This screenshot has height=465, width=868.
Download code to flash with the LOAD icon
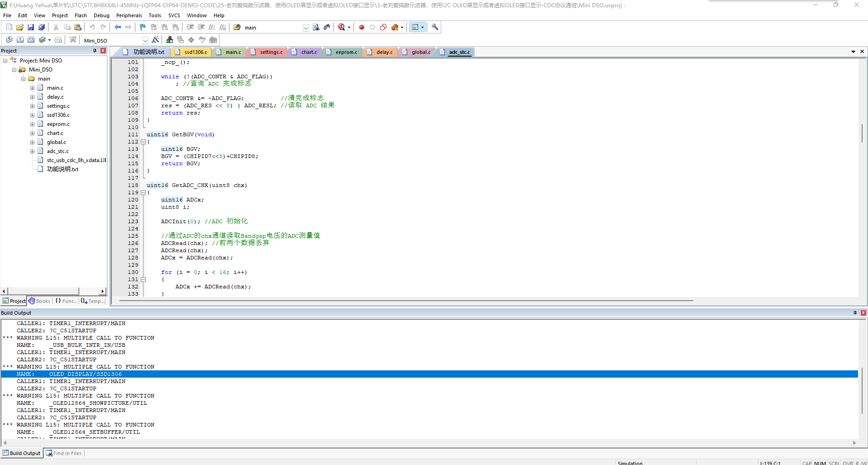(73, 40)
